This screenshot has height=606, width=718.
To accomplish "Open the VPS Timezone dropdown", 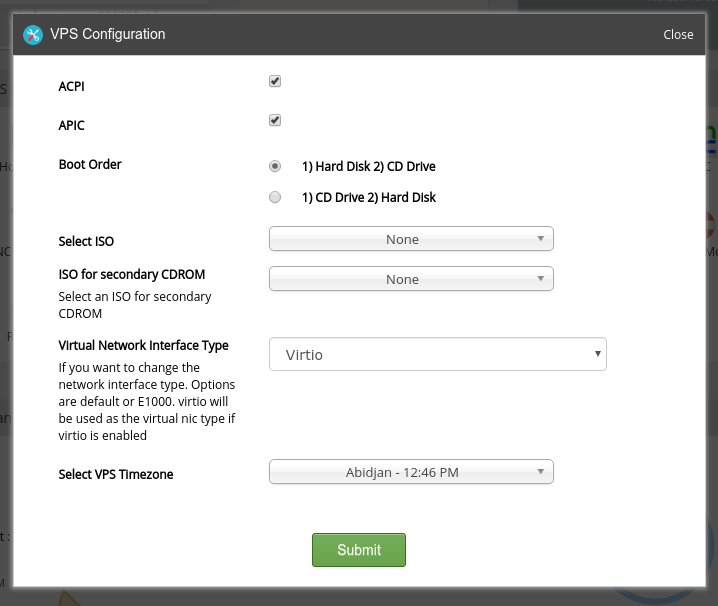I will tap(411, 472).
